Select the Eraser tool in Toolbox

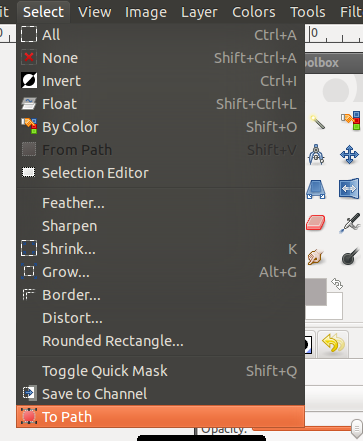[x=315, y=222]
